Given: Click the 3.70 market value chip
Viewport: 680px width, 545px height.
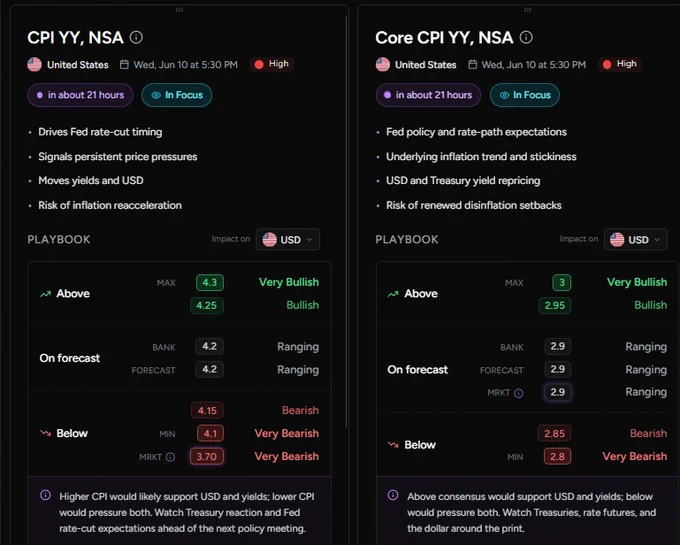Looking at the screenshot, I should click(x=207, y=457).
